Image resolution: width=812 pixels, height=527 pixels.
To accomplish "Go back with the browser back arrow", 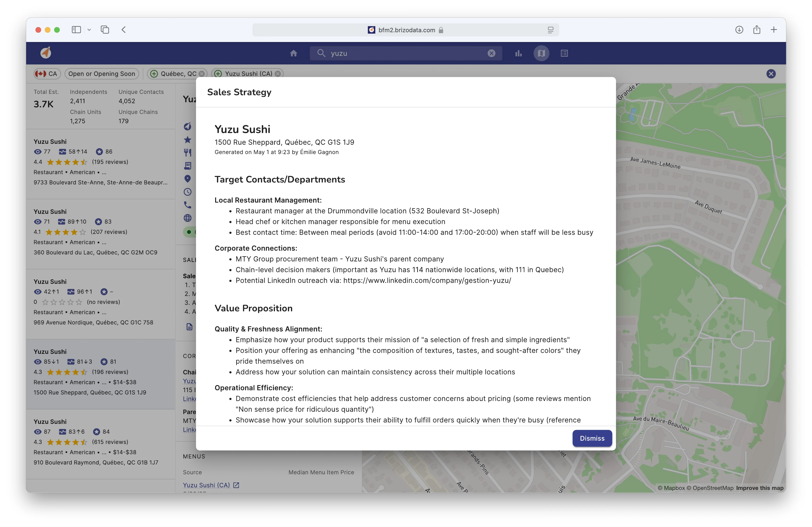I will 124,30.
